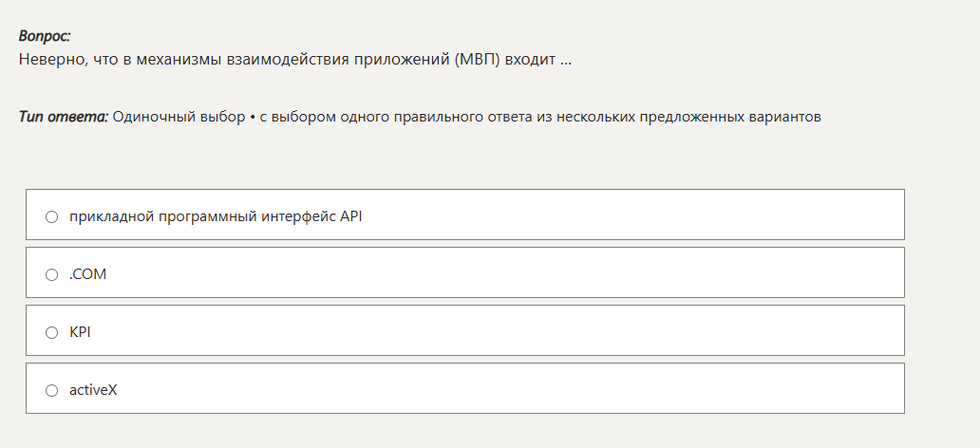Click the word 'API' in the first option
Viewport: 980px width, 448px height.
click(x=351, y=216)
